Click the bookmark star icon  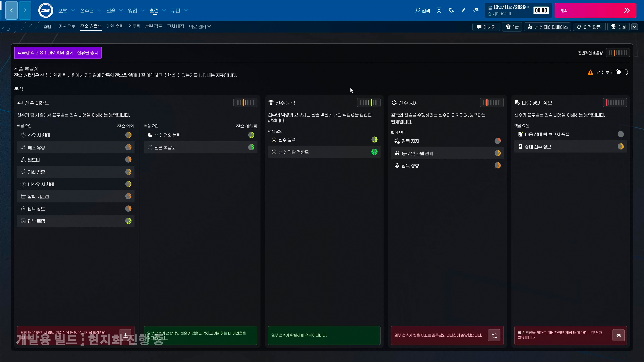point(439,10)
